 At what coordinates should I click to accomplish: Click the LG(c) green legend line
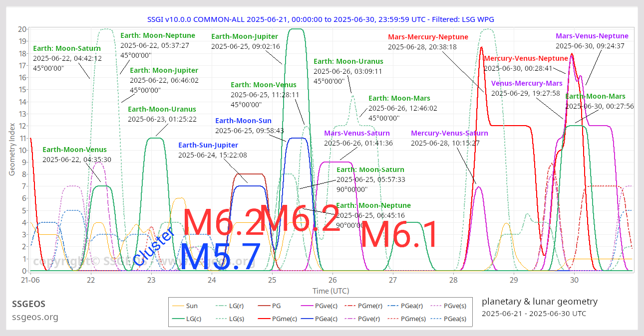pyautogui.click(x=177, y=319)
